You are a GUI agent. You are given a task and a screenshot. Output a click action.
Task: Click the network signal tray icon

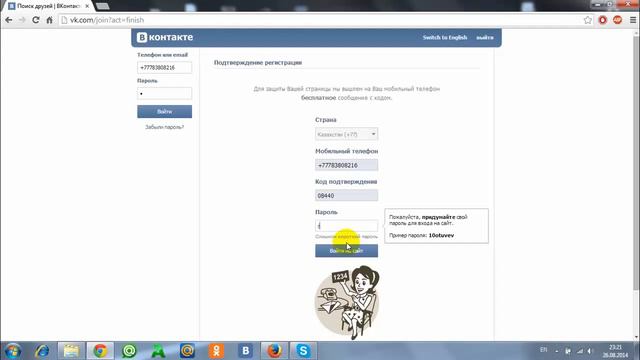(580, 351)
